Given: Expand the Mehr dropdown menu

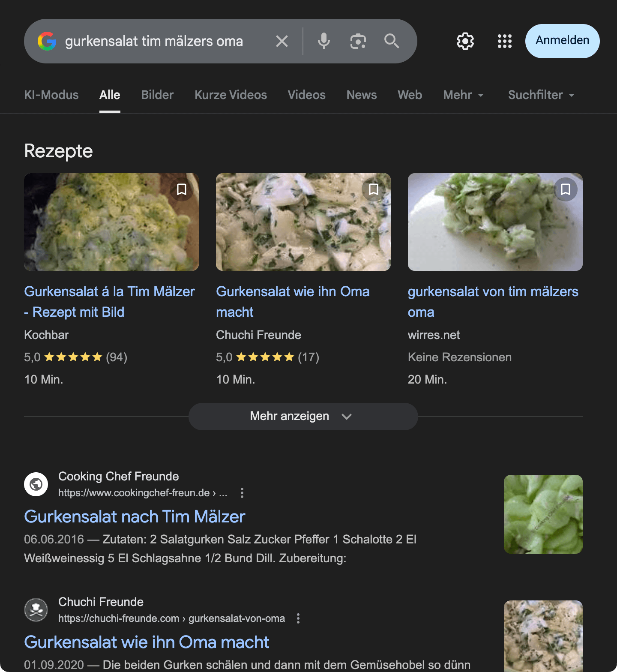Looking at the screenshot, I should [x=464, y=95].
